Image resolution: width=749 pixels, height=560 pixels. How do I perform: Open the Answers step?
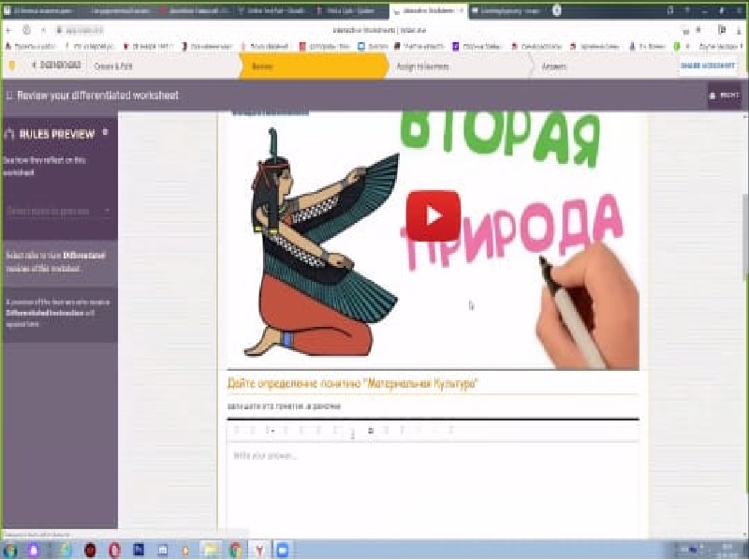click(x=553, y=66)
